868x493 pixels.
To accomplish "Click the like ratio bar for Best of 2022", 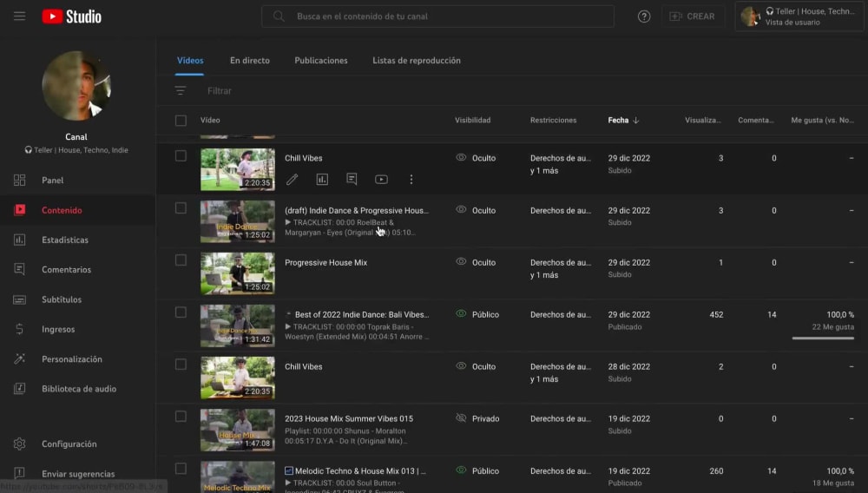I will click(x=823, y=339).
